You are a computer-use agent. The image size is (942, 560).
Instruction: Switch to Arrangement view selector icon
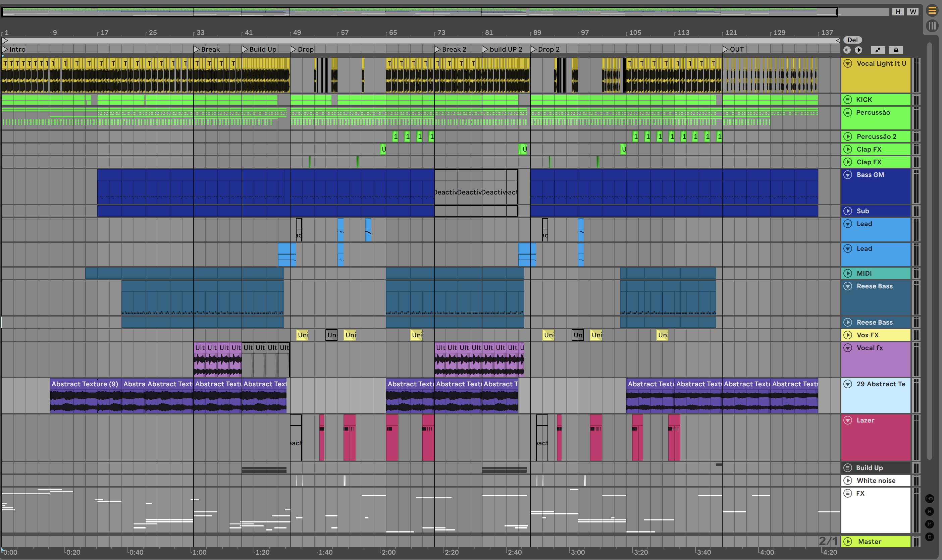pyautogui.click(x=932, y=11)
